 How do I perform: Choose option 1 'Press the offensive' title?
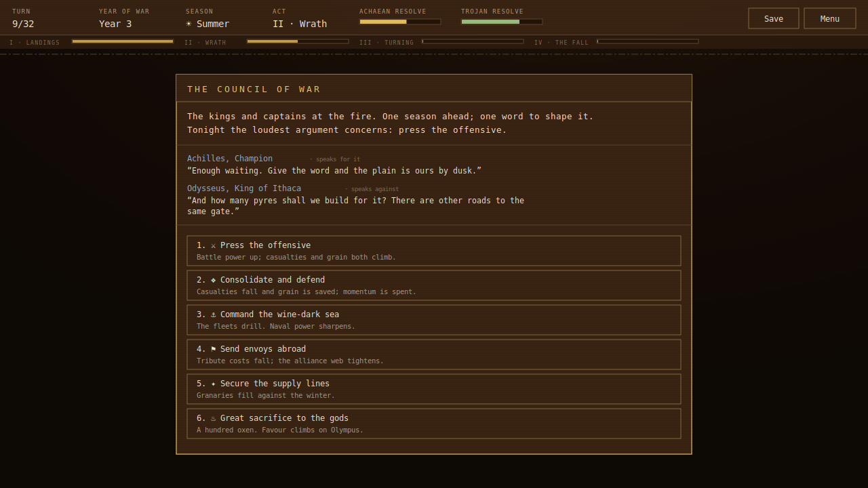[265, 245]
